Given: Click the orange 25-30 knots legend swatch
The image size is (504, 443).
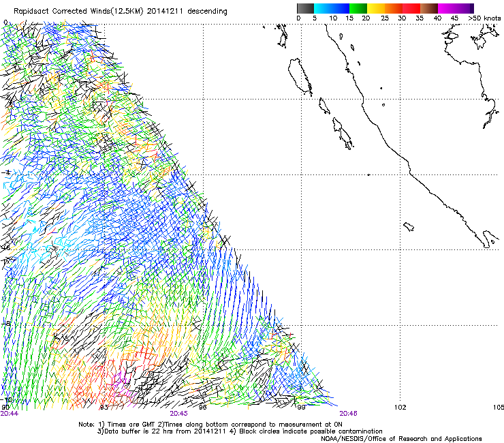Looking at the screenshot, I should pos(394,8).
